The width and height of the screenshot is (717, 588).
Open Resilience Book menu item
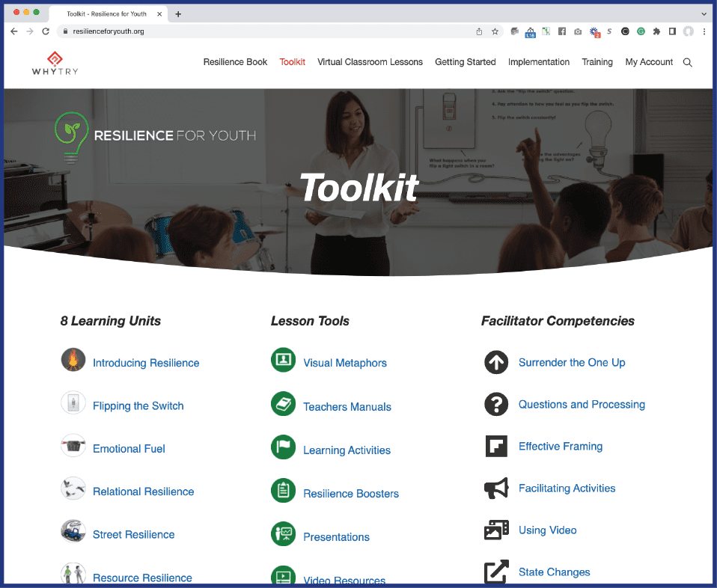(x=235, y=62)
